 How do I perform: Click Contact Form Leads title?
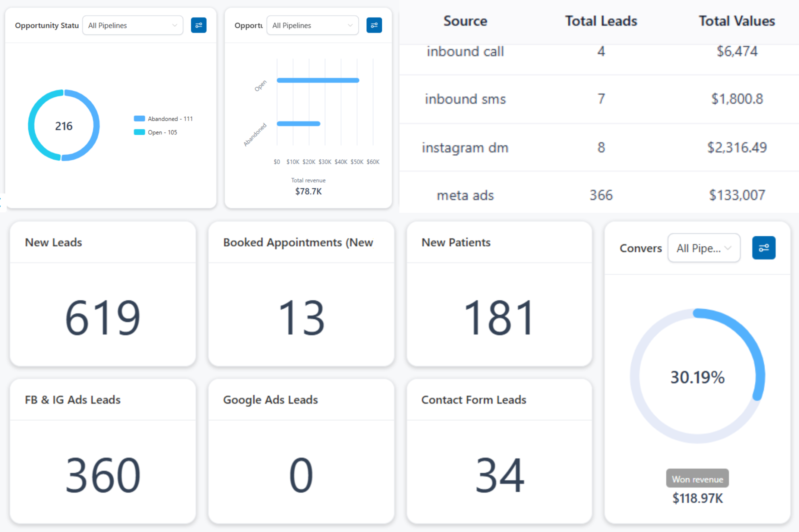pos(474,400)
